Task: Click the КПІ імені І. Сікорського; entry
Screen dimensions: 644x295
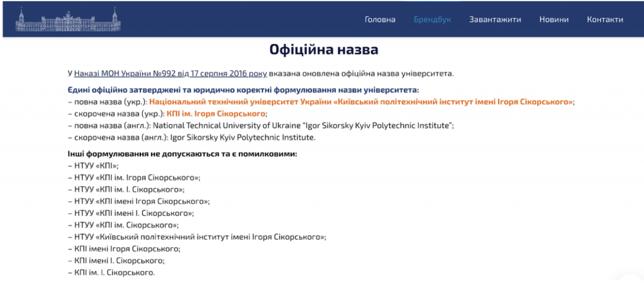Action: coord(116,261)
